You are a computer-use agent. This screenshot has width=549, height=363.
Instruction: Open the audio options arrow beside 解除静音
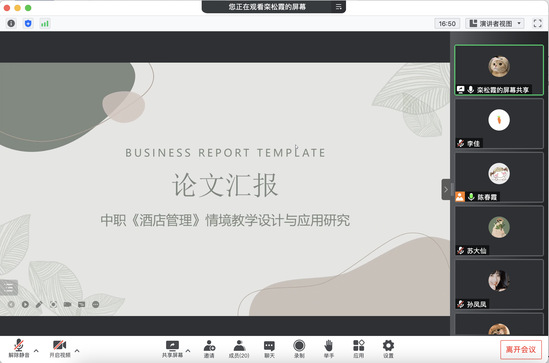point(36,350)
